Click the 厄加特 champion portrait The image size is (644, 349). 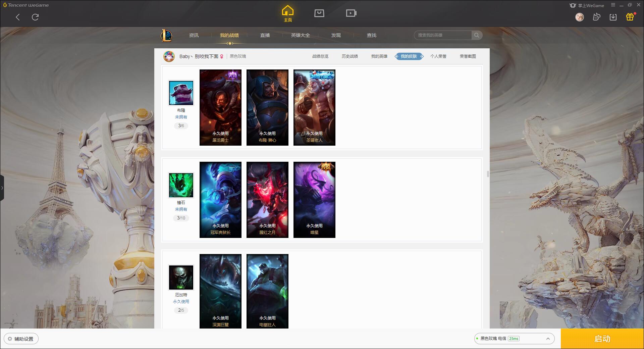(181, 278)
